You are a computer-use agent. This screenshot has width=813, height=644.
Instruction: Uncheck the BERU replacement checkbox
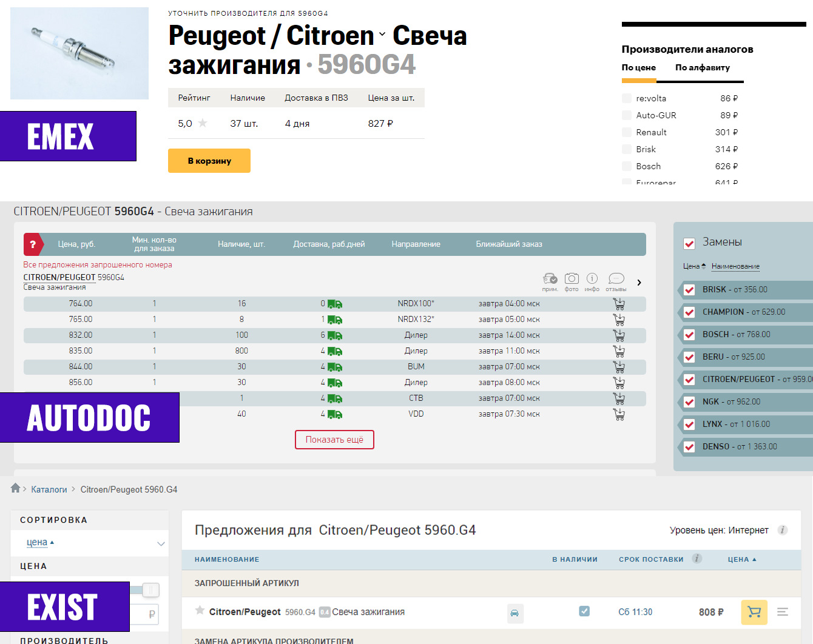pyautogui.click(x=689, y=357)
